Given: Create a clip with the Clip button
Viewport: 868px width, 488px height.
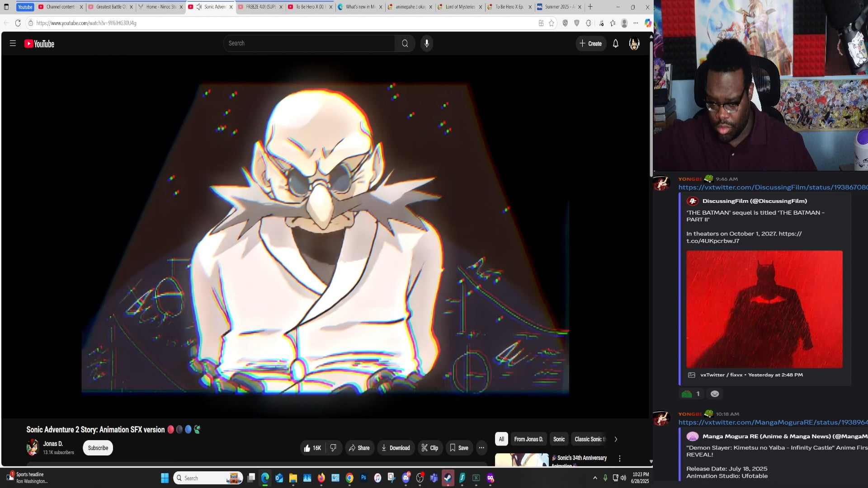Looking at the screenshot, I should click(x=430, y=448).
